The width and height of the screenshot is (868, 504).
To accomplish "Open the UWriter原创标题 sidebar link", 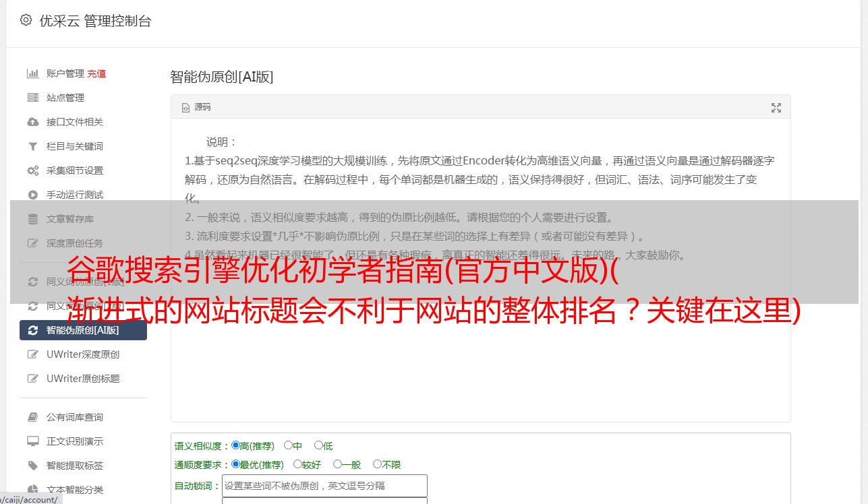I will click(x=83, y=379).
